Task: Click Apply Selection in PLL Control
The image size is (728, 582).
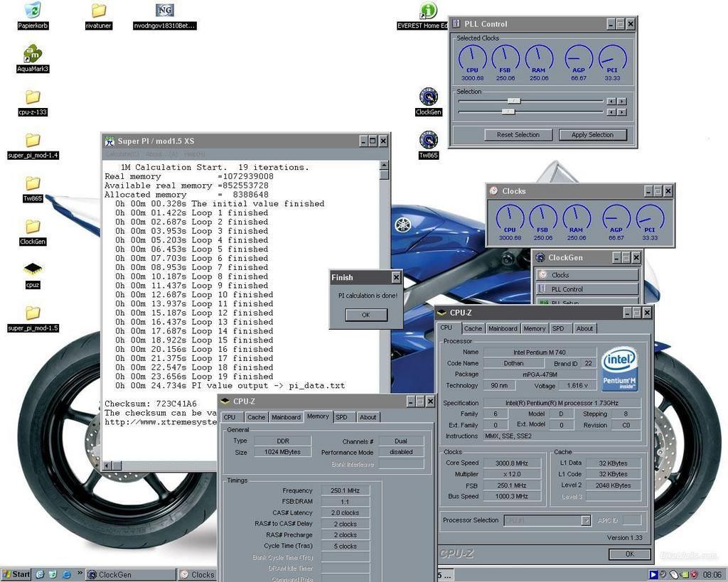Action: [592, 135]
